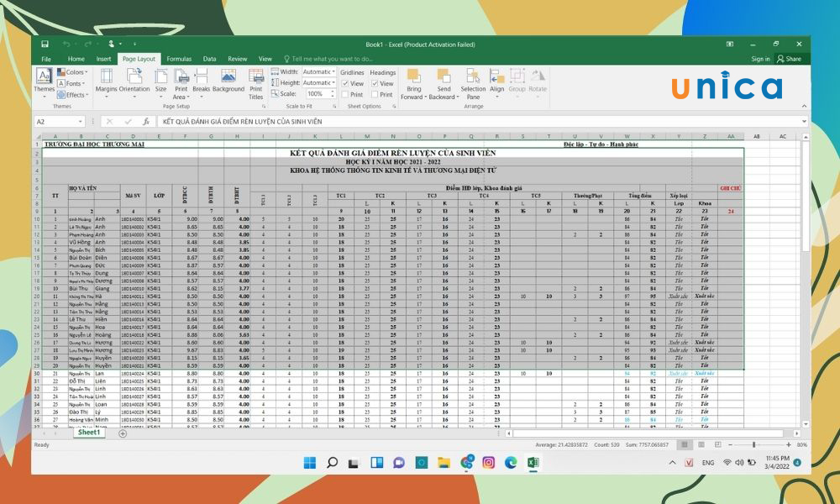This screenshot has height=504, width=840.
Task: Open the Windows Start menu
Action: [x=310, y=462]
